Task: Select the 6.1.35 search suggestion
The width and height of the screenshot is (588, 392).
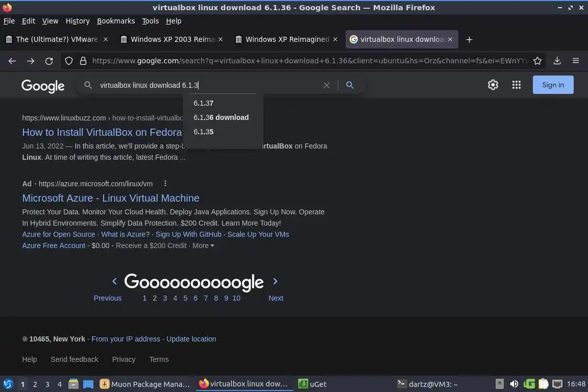Action: point(223,132)
